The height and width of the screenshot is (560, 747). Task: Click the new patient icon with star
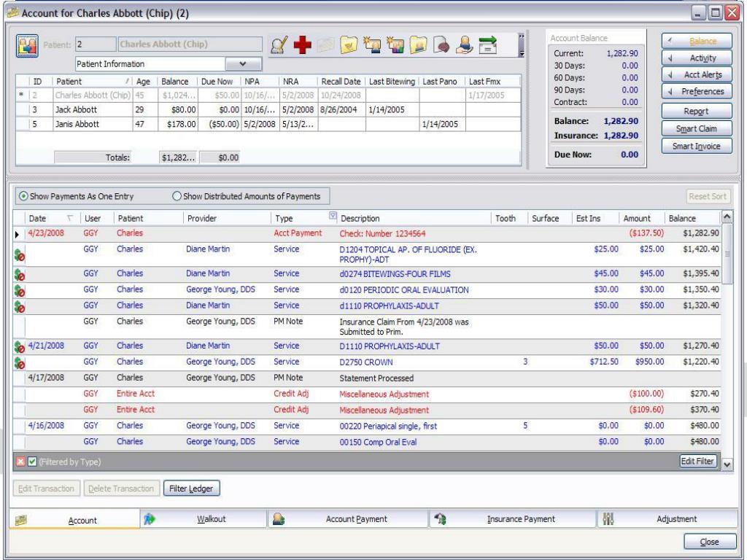[x=371, y=45]
